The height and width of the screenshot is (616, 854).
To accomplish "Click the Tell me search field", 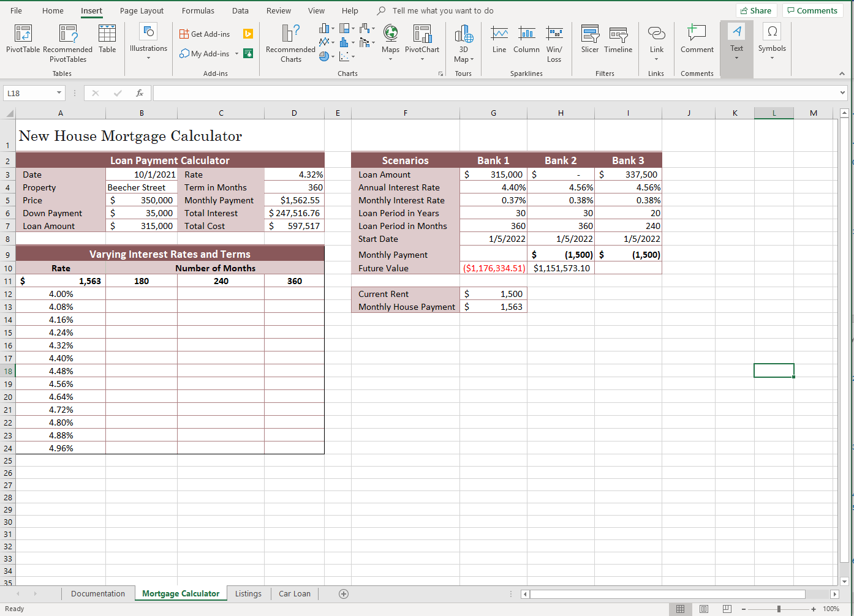I will point(442,11).
